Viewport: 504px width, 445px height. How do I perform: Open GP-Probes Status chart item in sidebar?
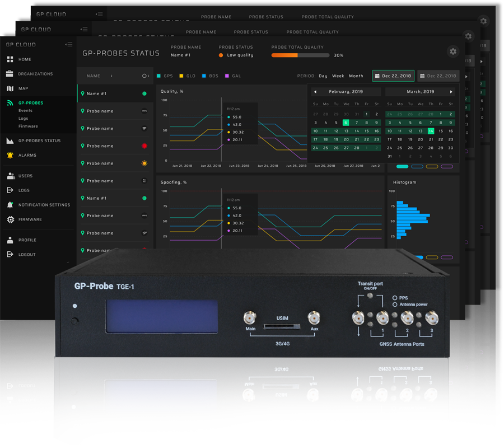pos(34,140)
